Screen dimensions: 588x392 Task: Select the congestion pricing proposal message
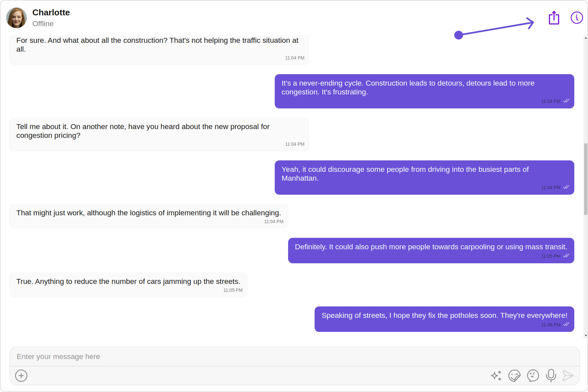(x=159, y=134)
